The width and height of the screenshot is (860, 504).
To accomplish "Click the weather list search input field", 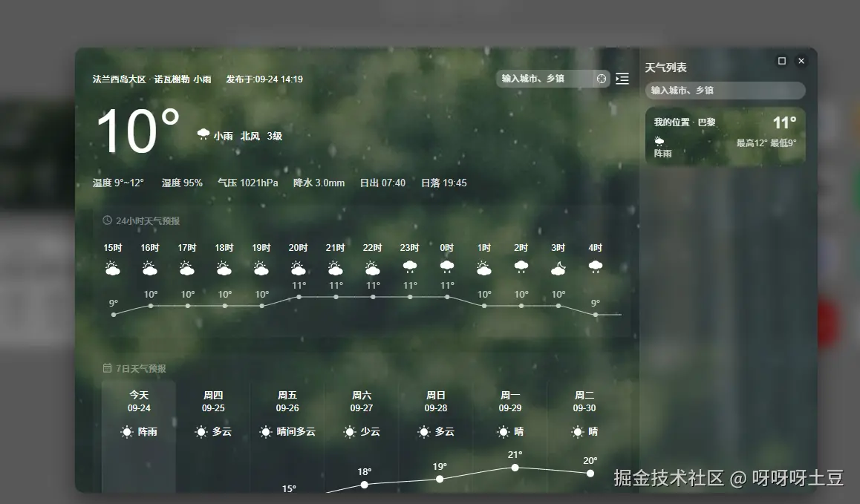I will point(725,91).
